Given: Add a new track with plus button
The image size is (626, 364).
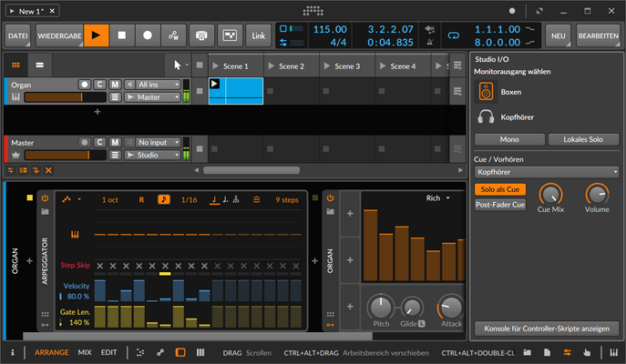Looking at the screenshot, I should [97, 112].
